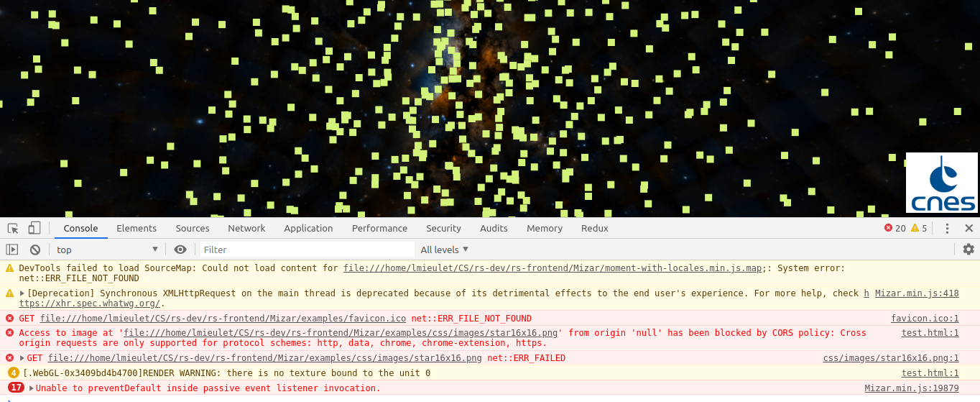The width and height of the screenshot is (980, 402).
Task: Open the Mizar.min.js:418 source link
Action: point(917,293)
